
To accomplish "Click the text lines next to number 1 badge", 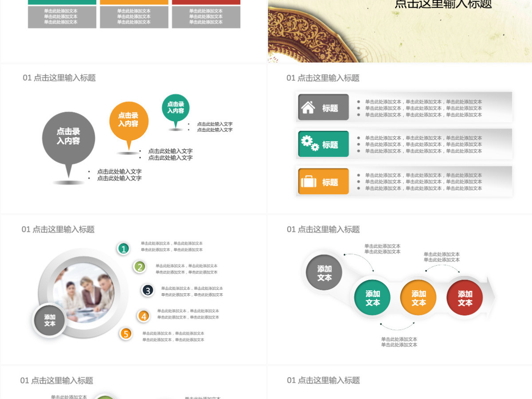I will pyautogui.click(x=172, y=246).
